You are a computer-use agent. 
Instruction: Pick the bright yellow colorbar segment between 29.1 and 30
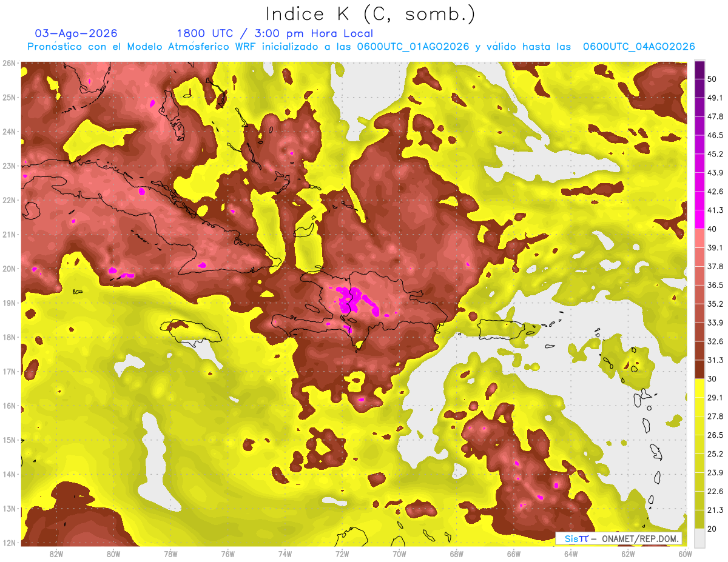tap(699, 388)
